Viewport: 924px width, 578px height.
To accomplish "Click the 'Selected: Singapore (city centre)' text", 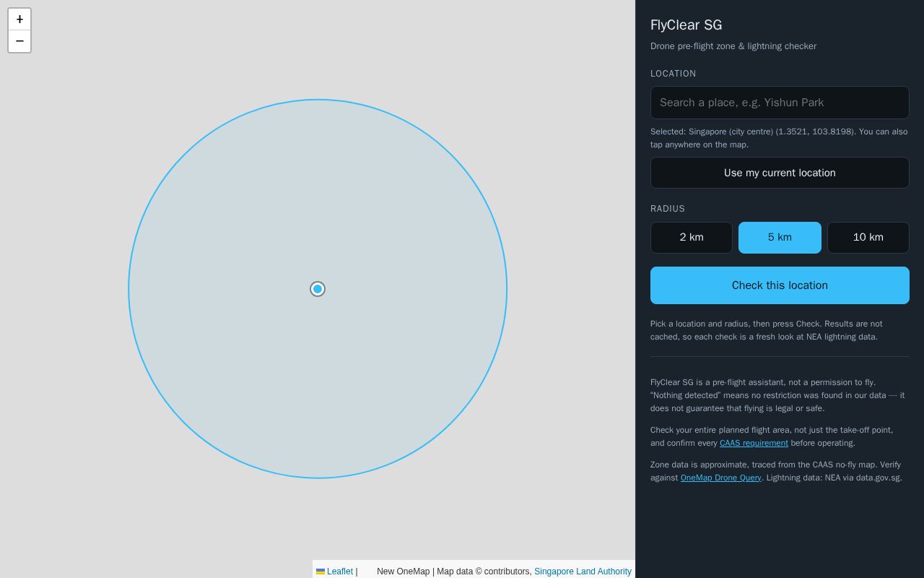I will [x=779, y=138].
